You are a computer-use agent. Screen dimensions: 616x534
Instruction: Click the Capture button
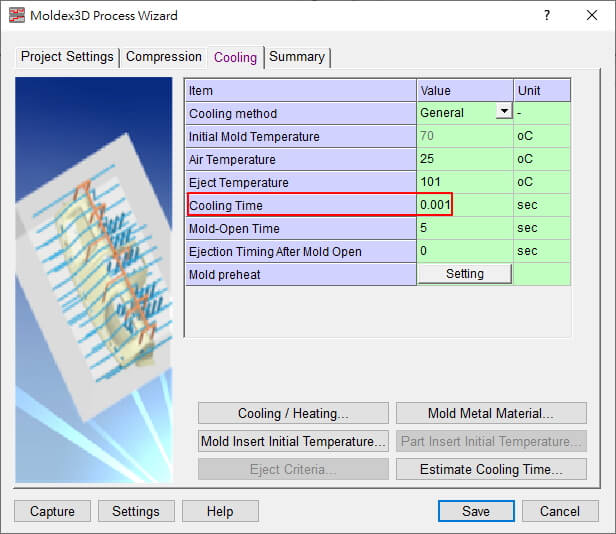pos(52,511)
